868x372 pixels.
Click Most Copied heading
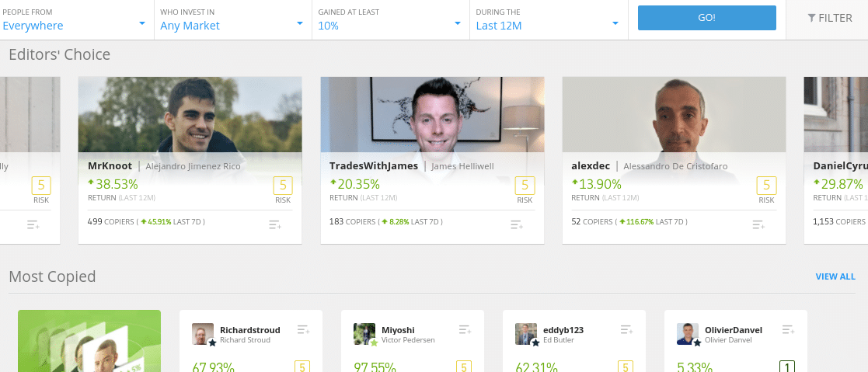tap(52, 276)
